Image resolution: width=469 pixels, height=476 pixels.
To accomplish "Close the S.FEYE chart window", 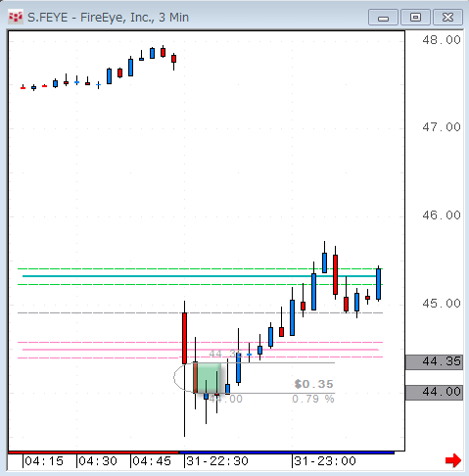I will click(447, 18).
